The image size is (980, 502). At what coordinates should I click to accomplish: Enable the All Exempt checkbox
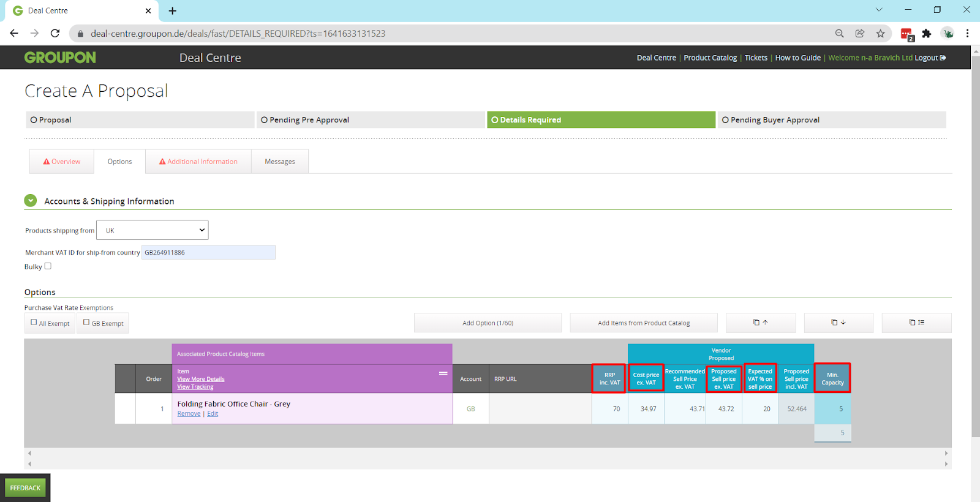click(x=34, y=322)
